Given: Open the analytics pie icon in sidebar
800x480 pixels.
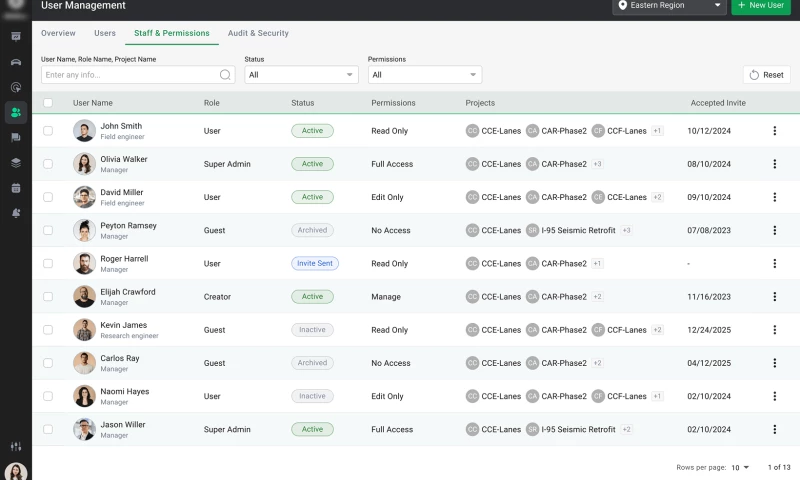Looking at the screenshot, I should click(x=16, y=87).
